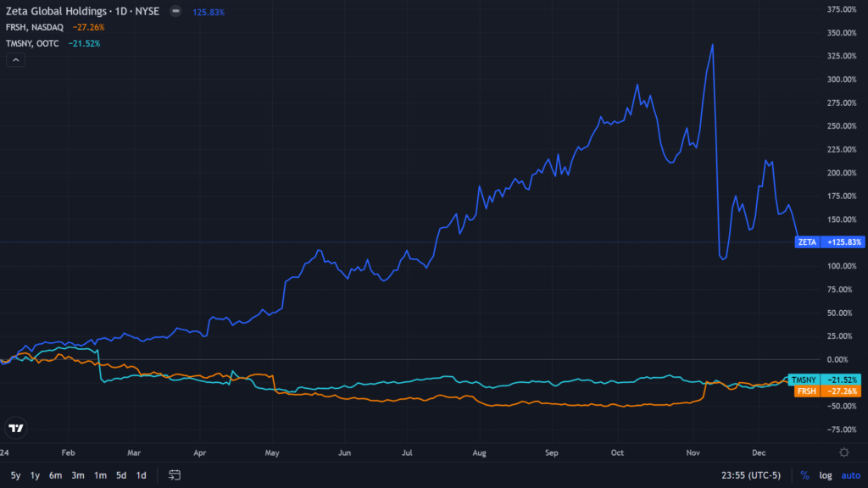
Task: Collapse the legend with the chevron button
Action: (x=15, y=59)
